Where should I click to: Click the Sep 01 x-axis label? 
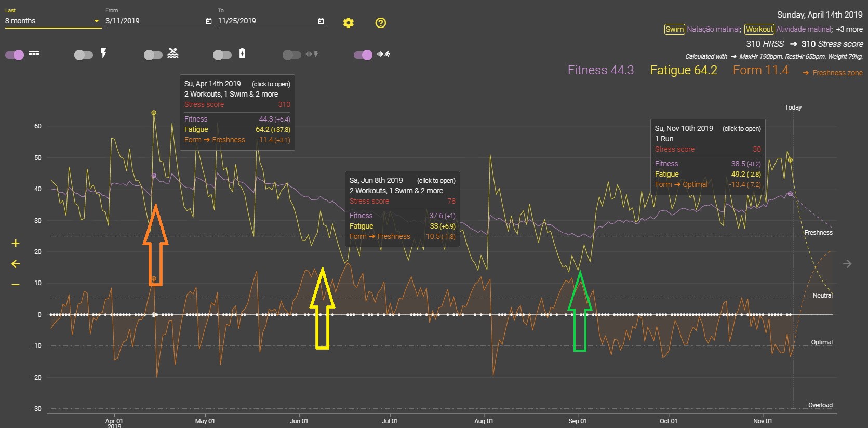tap(578, 421)
